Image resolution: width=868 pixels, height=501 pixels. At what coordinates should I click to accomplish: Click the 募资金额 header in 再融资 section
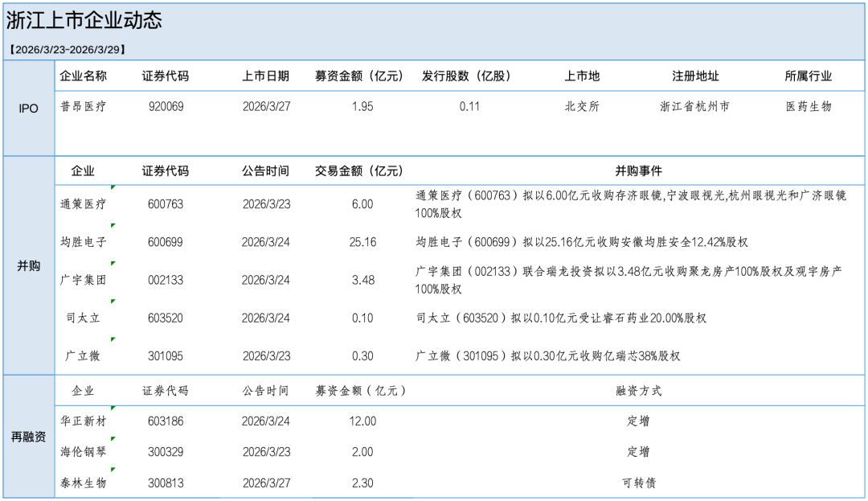pyautogui.click(x=361, y=391)
